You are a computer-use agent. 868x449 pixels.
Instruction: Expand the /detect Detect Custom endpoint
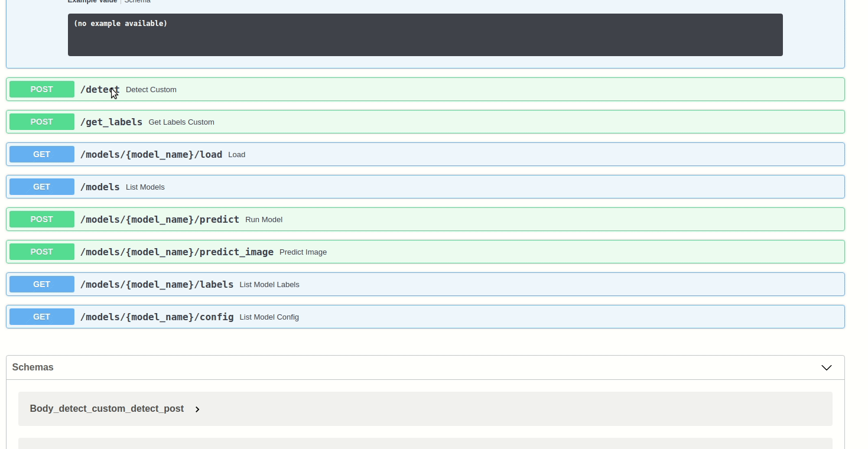355,89
